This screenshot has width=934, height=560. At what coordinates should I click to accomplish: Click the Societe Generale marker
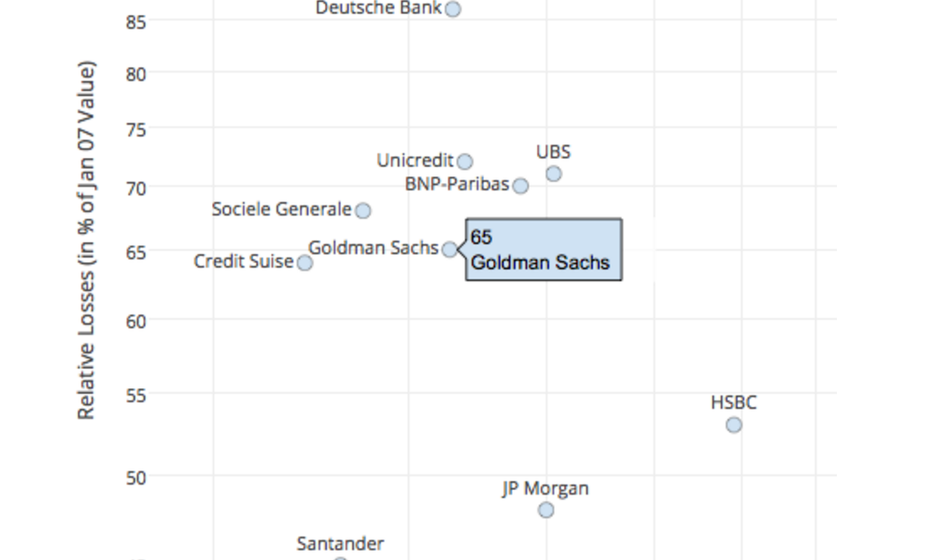tap(363, 210)
